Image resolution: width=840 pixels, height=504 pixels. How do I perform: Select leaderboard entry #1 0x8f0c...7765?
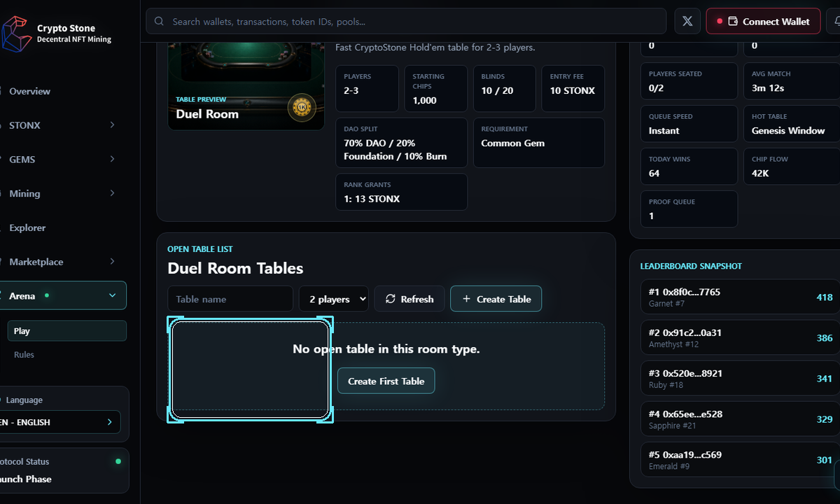click(740, 297)
